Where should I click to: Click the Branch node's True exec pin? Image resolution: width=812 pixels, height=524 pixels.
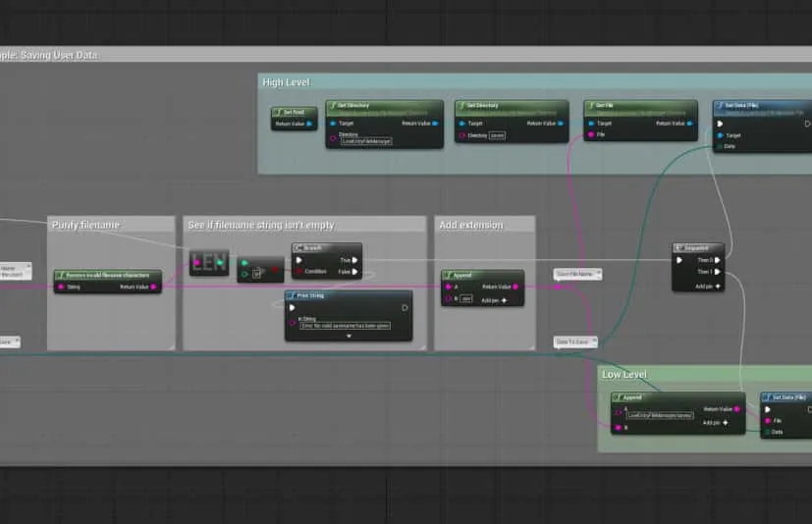click(x=354, y=260)
